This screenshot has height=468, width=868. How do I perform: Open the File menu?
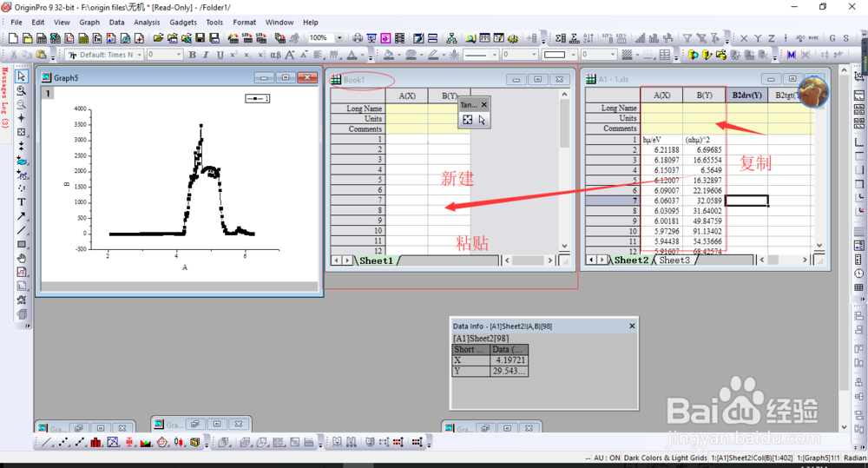16,23
